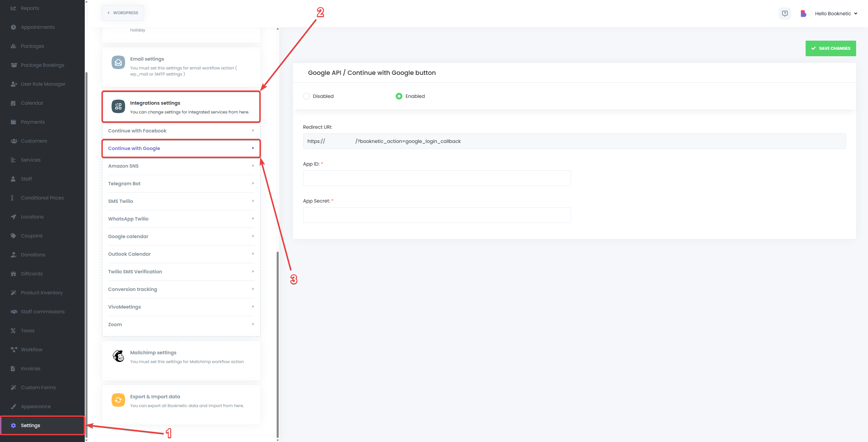Screen dimensions: 868x442
Task: Open Twilio SMS Verification settings
Action: pyautogui.click(x=181, y=272)
